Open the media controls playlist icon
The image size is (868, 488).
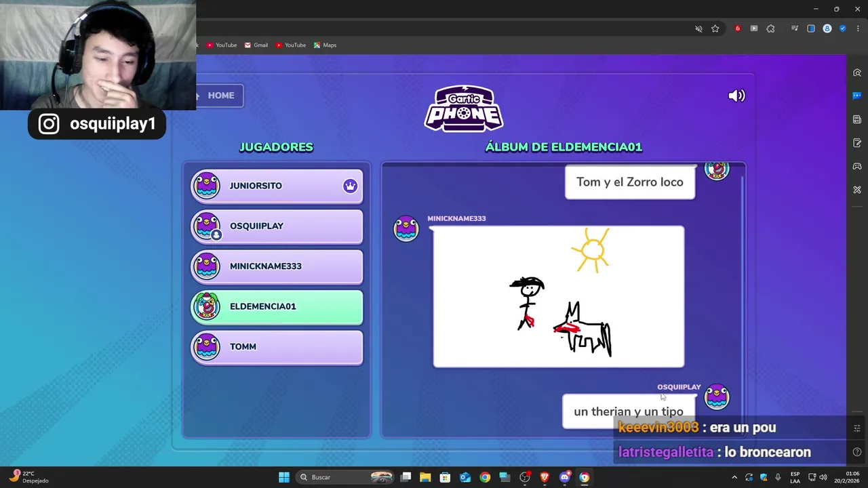pyautogui.click(x=794, y=28)
